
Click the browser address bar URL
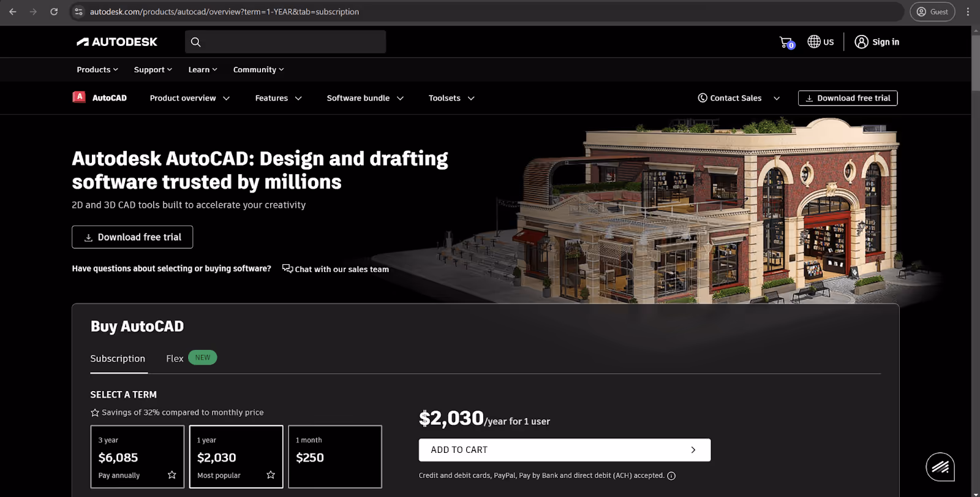[224, 12]
